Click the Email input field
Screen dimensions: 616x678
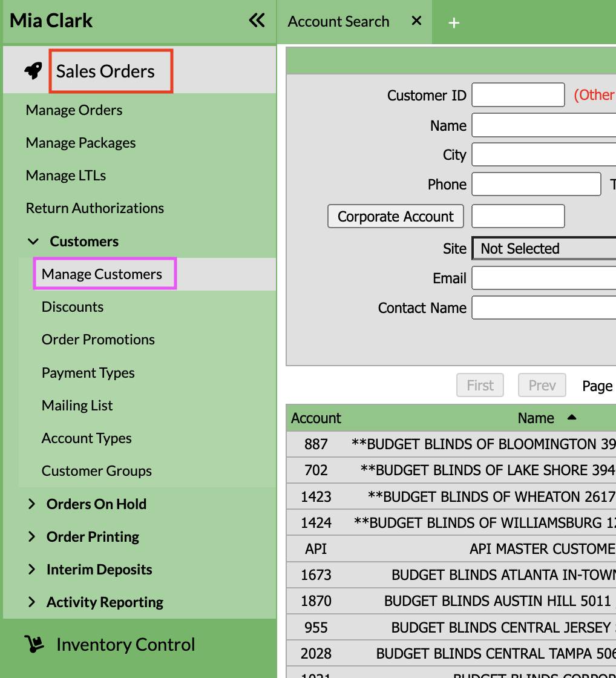(x=544, y=278)
